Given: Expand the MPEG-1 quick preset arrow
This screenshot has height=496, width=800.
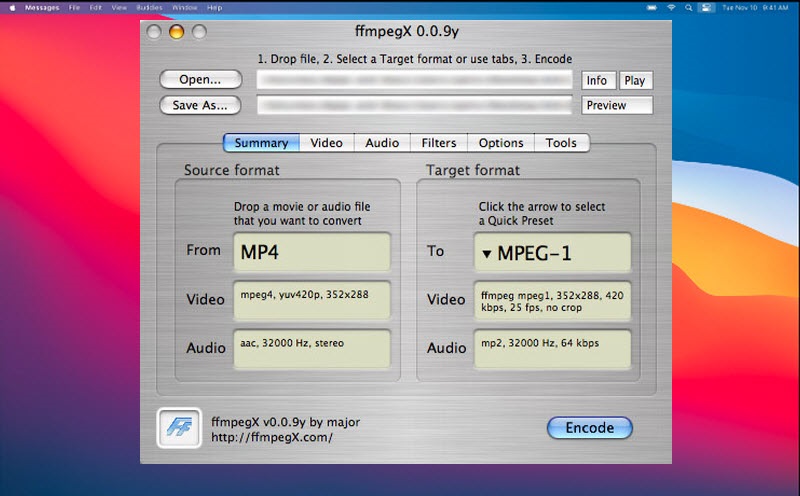Looking at the screenshot, I should [487, 254].
